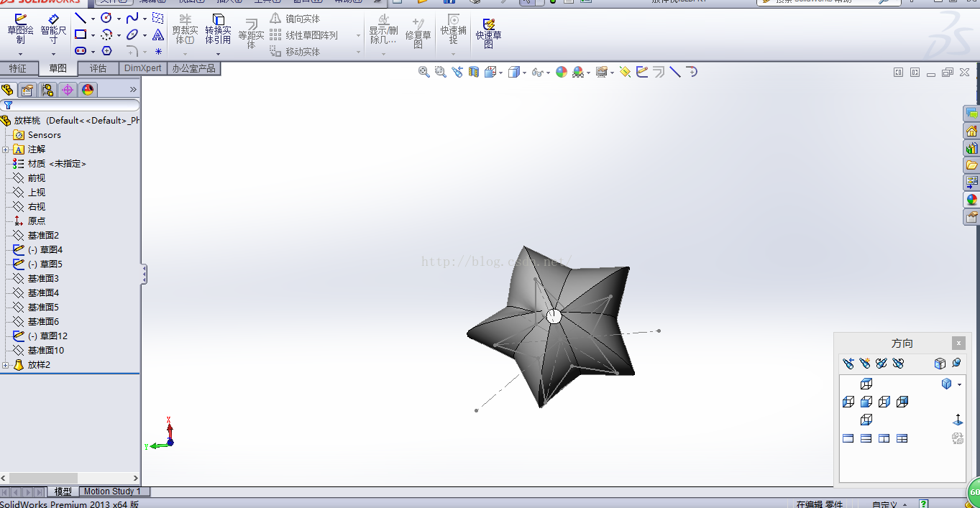Screen dimensions: 980x508
Task: Click Zoom to Area in view toolbar
Action: point(440,72)
